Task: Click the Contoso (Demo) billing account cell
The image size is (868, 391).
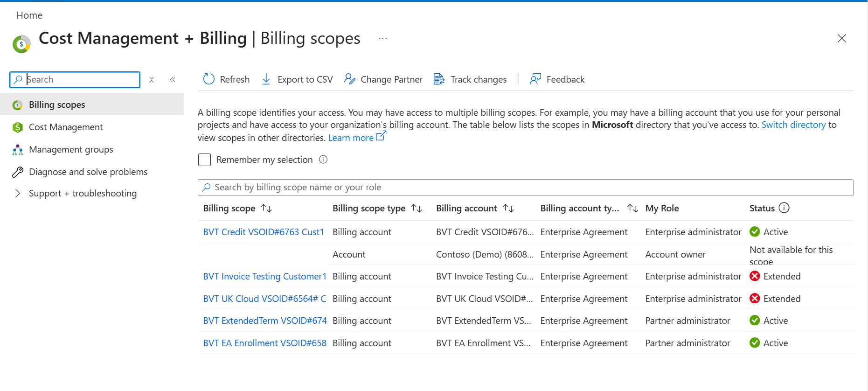Action: 485,254
